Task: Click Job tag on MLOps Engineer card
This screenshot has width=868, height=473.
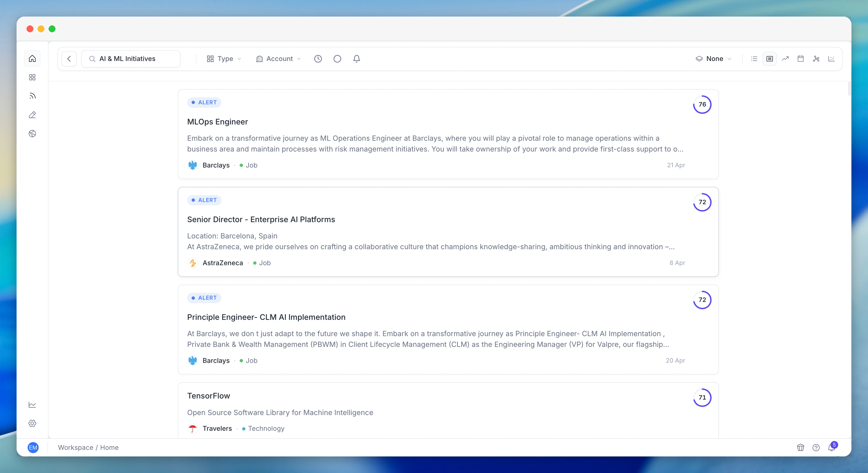Action: (248, 165)
